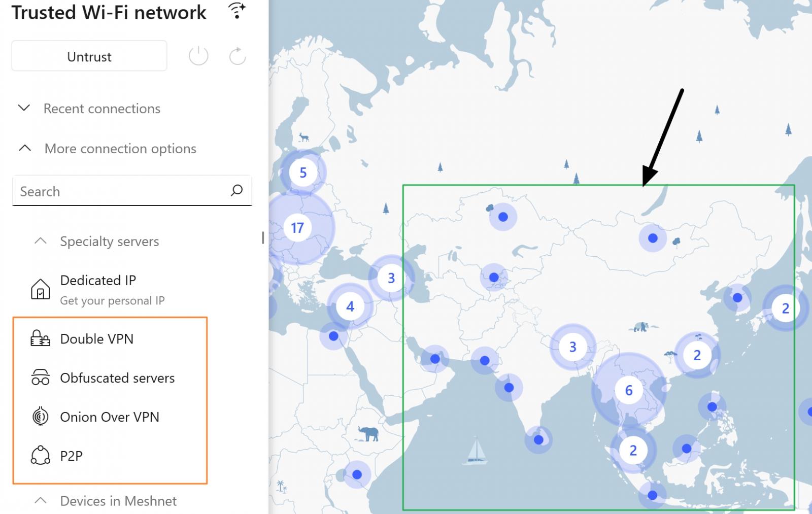Click inside the Search field
The image size is (812, 514).
tap(101, 191)
